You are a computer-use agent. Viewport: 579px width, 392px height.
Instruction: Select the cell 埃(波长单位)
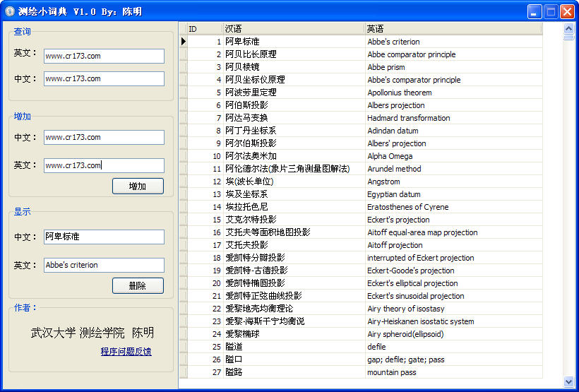294,182
